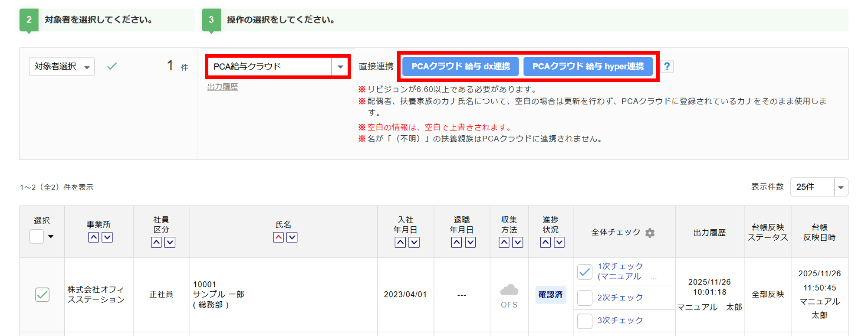Click the PCAクラウド 給与 hyper連携 button
Screen dimensions: 868x336
pyautogui.click(x=588, y=67)
